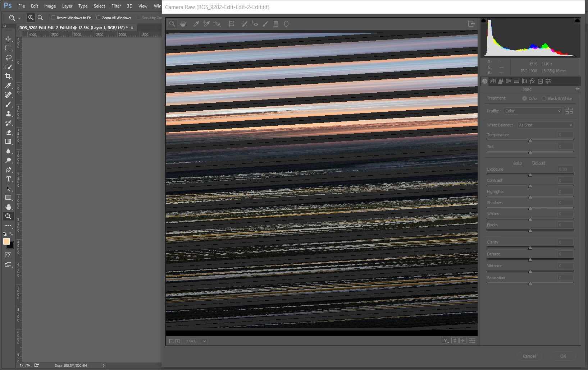588x370 pixels.
Task: Switch to the Effects (fx) tab
Action: click(x=532, y=81)
